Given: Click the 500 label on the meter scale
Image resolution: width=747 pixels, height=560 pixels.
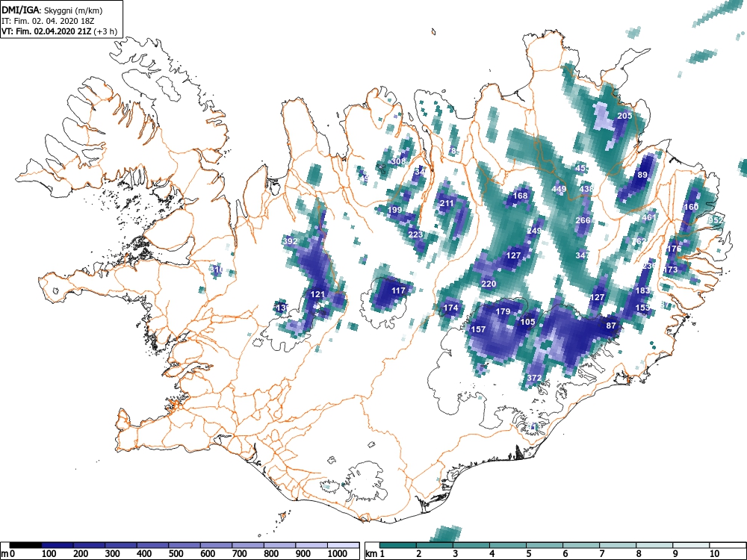Looking at the screenshot, I should (176, 553).
